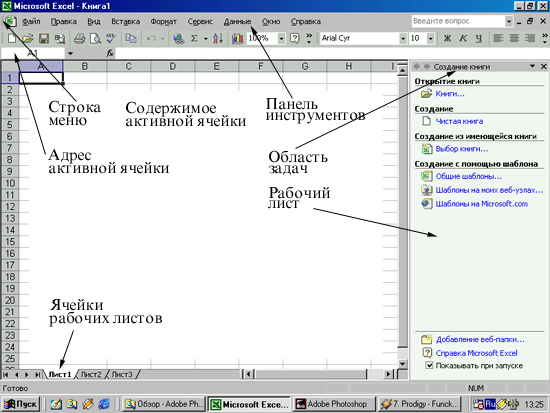Click the Sort Ascending icon
This screenshot has height=413, width=550.
(218, 38)
